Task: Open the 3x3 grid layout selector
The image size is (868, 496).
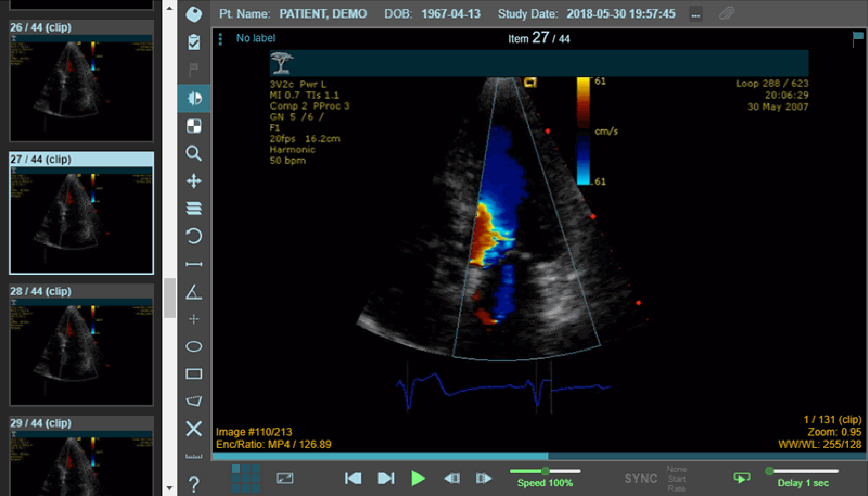Action: 246,478
